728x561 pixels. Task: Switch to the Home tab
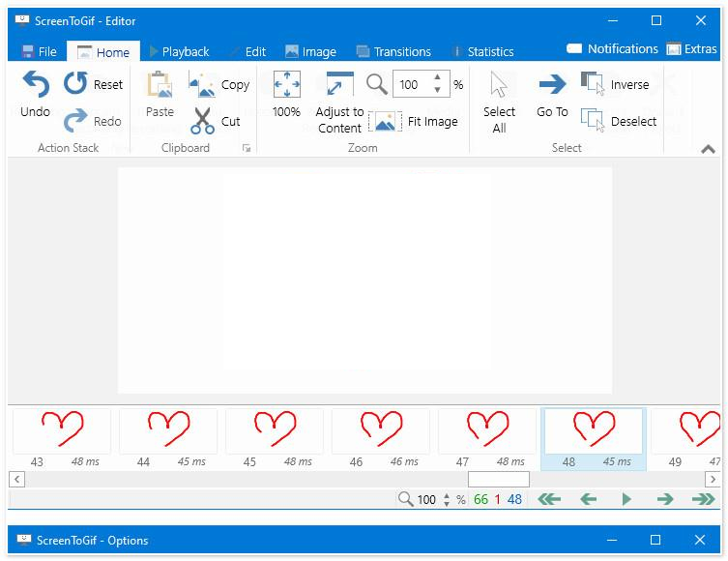(x=103, y=52)
